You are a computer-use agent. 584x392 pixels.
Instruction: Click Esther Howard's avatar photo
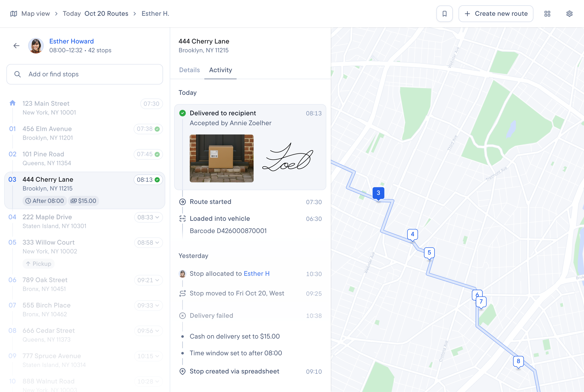(x=36, y=45)
